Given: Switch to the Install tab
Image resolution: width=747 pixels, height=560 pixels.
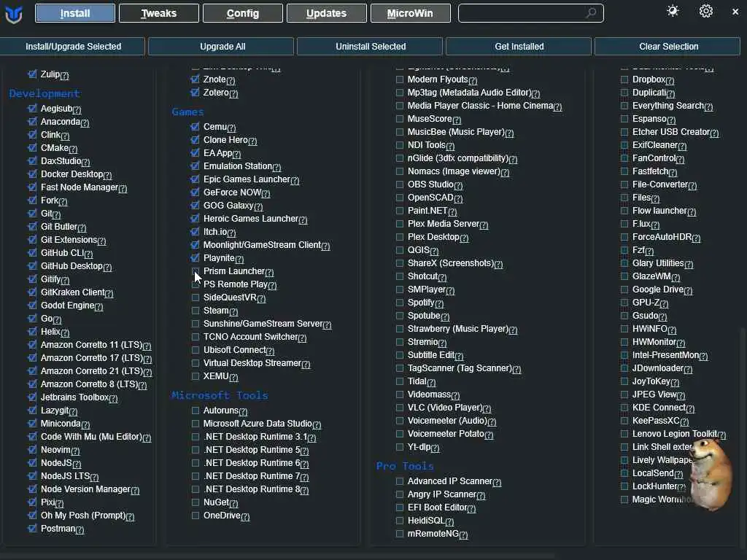Looking at the screenshot, I should [75, 13].
